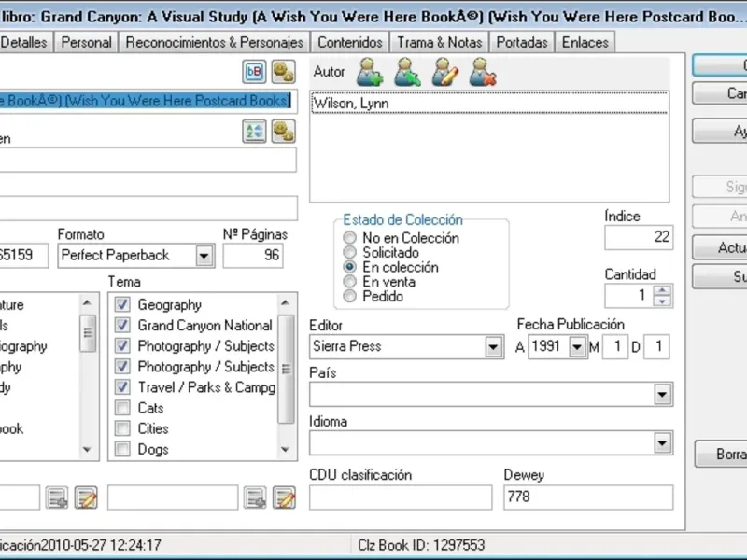This screenshot has width=747, height=560.
Task: Click the highlighted title text field
Action: [x=148, y=101]
